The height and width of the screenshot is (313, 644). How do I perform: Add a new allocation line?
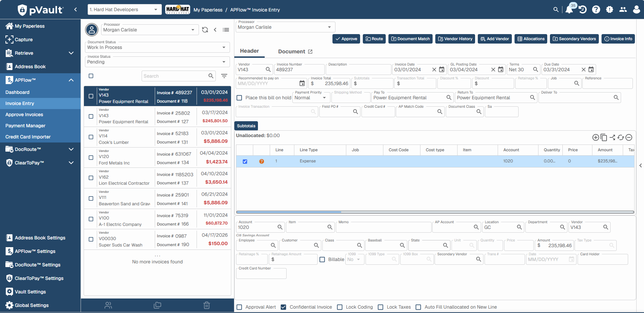tap(596, 137)
